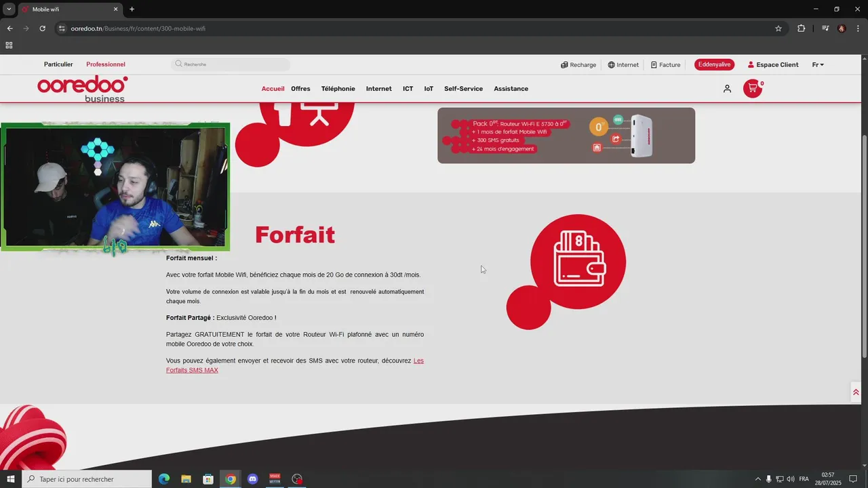
Task: Click the user account icon
Action: point(727,89)
